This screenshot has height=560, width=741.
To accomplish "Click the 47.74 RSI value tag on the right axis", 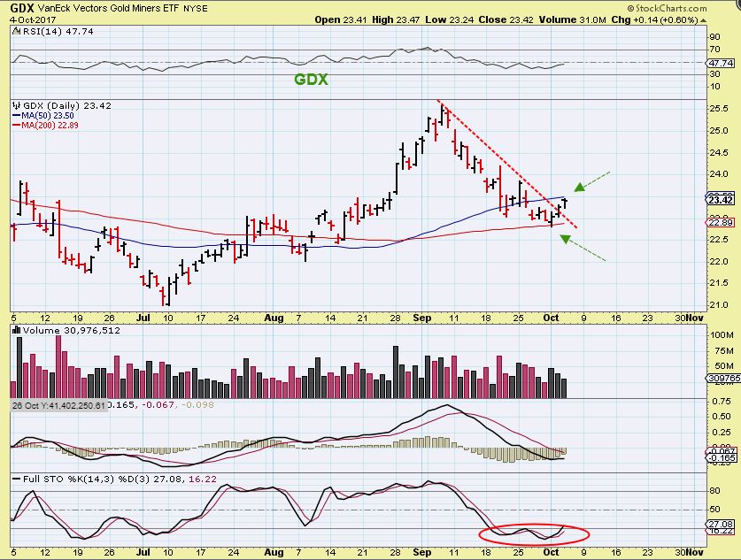I will (x=721, y=63).
